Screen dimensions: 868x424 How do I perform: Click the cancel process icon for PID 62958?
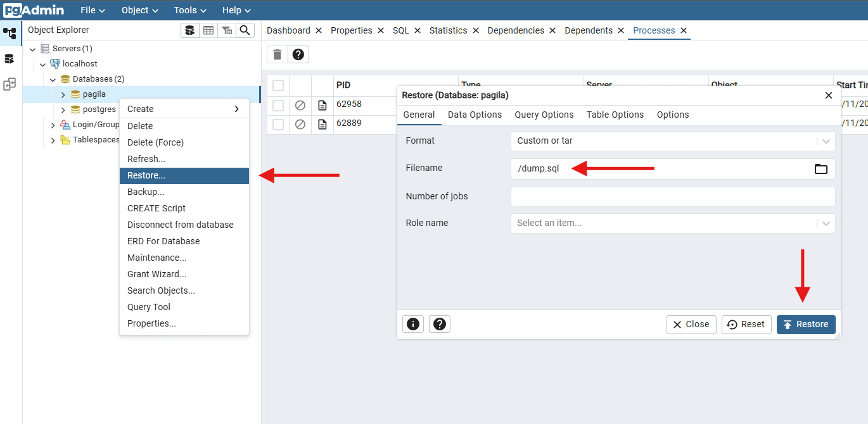[x=301, y=105]
